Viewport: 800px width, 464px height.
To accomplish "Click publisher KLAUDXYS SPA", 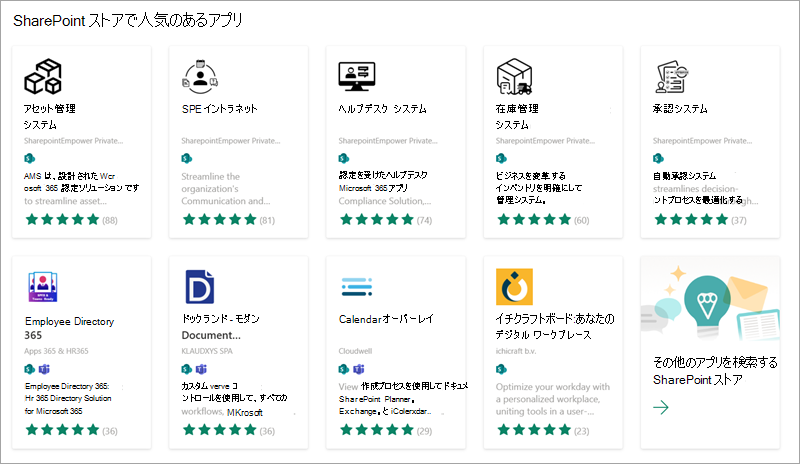I will [x=207, y=351].
